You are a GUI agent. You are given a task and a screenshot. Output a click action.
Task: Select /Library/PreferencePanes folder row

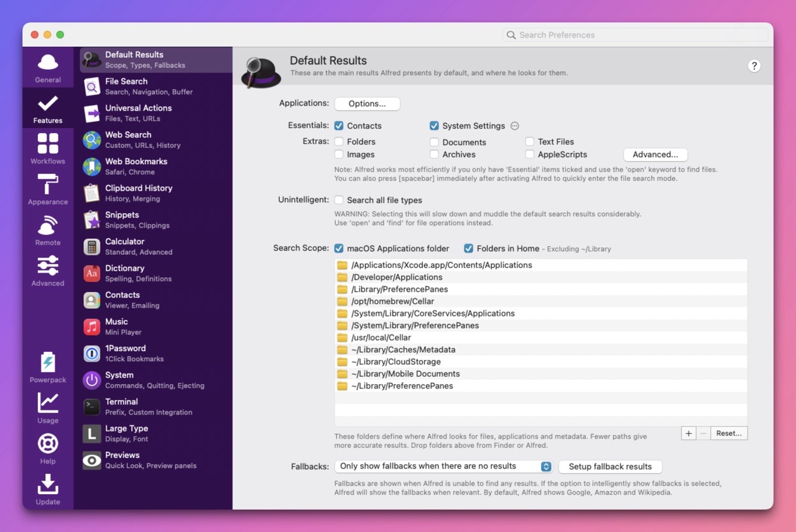click(x=540, y=289)
